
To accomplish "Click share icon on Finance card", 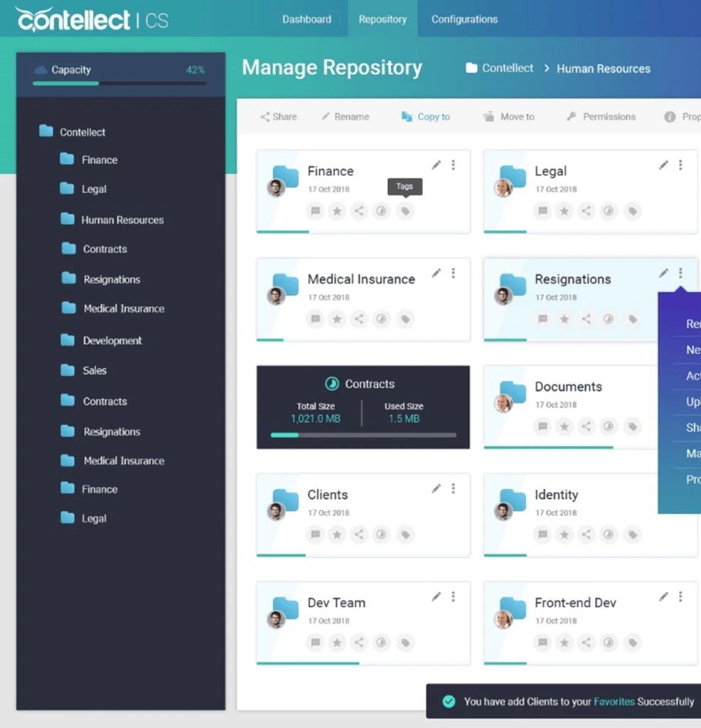I will click(359, 211).
